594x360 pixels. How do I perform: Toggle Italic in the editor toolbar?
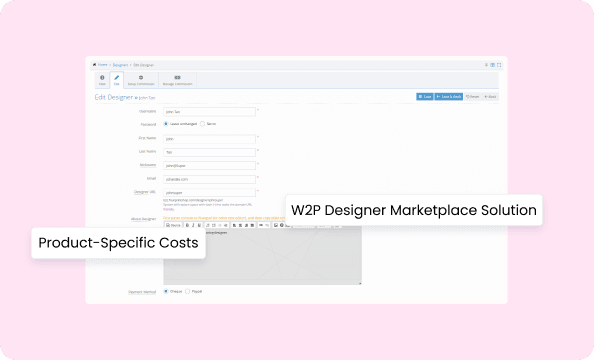(x=193, y=225)
